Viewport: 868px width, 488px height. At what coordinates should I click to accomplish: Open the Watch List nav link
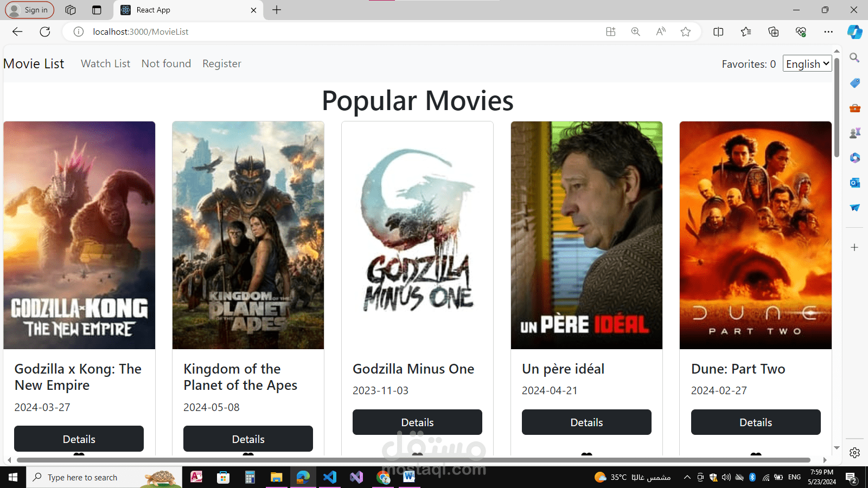pos(105,63)
